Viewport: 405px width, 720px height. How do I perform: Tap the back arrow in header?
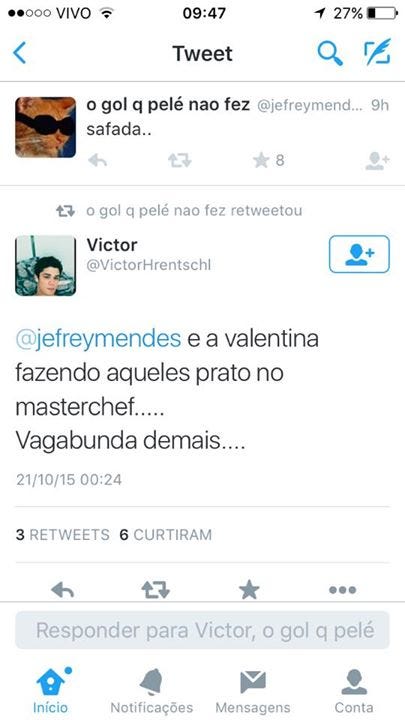click(19, 54)
